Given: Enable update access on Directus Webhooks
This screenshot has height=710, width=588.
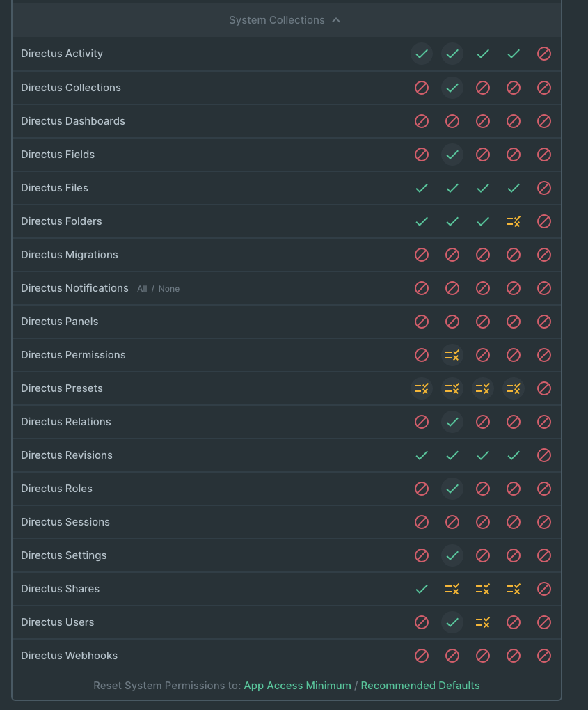Looking at the screenshot, I should click(x=483, y=656).
